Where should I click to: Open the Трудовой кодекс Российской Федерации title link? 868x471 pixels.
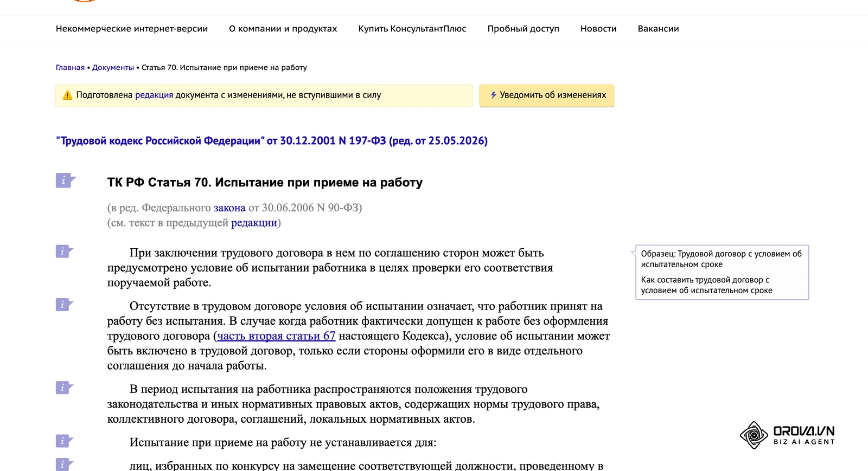point(272,141)
